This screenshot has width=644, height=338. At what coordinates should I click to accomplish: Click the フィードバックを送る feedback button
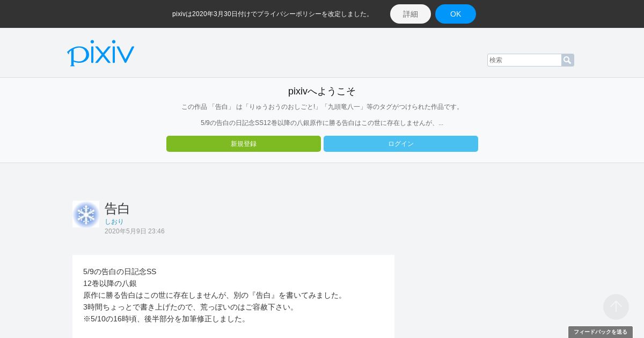pos(601,332)
